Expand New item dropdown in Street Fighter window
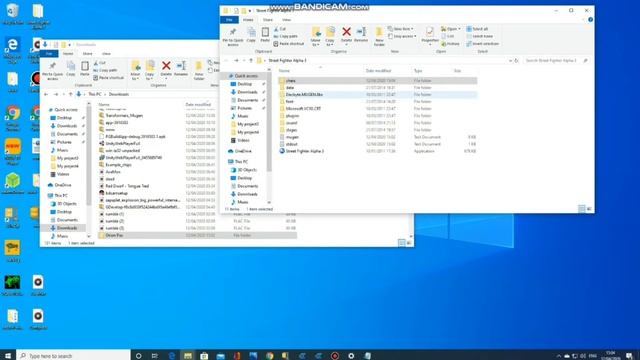The width and height of the screenshot is (640, 360). 400,29
